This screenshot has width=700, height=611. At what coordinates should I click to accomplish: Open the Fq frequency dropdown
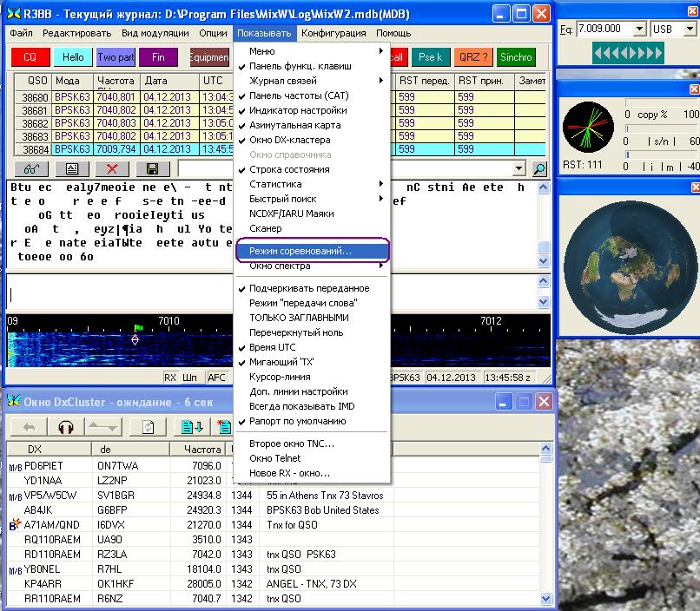(640, 29)
